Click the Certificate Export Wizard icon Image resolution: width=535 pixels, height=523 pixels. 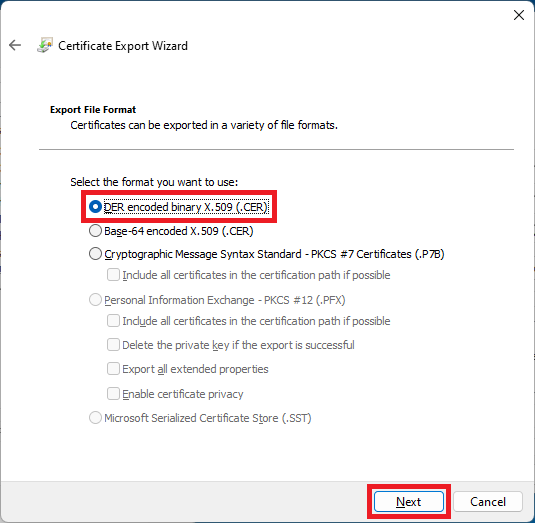click(x=45, y=45)
